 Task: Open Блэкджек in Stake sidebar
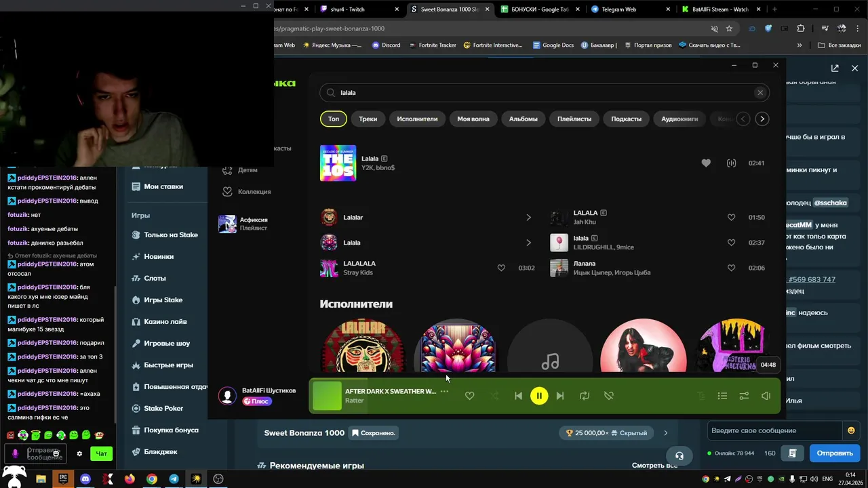(154, 452)
